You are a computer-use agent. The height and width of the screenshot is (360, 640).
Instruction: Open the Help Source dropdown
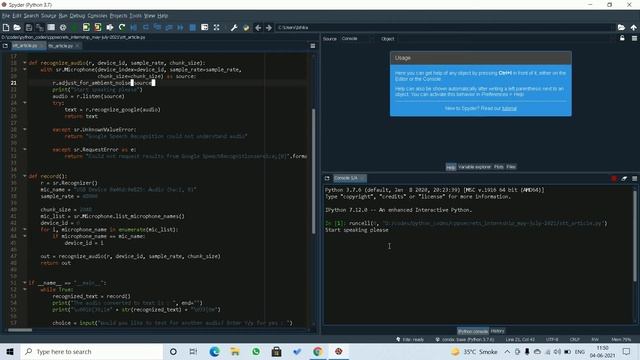tap(357, 38)
